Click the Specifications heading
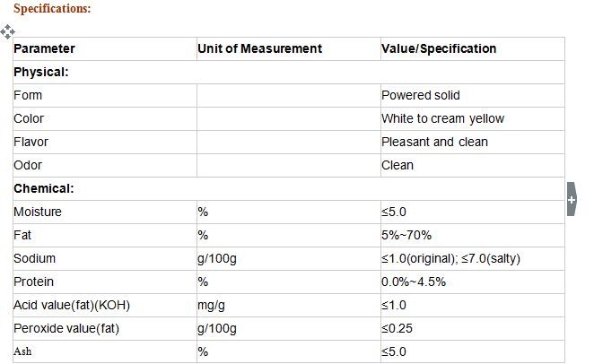This screenshot has height=364, width=594. 52,9
